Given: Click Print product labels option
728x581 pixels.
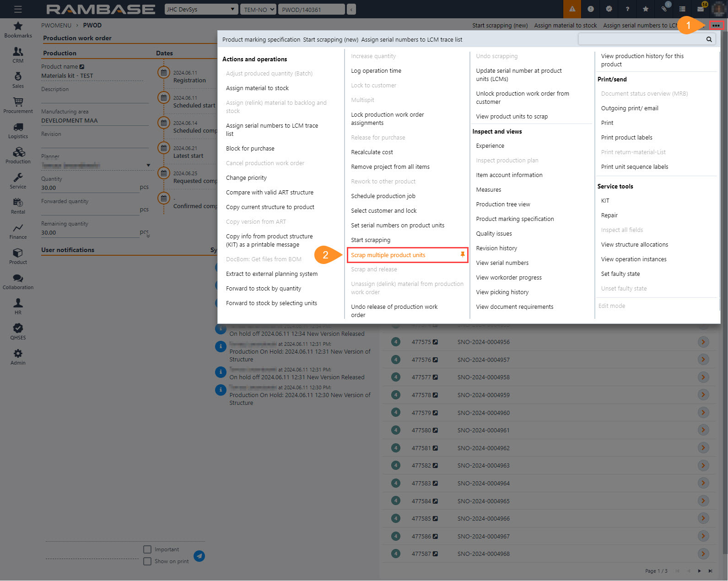Looking at the screenshot, I should click(x=626, y=138).
